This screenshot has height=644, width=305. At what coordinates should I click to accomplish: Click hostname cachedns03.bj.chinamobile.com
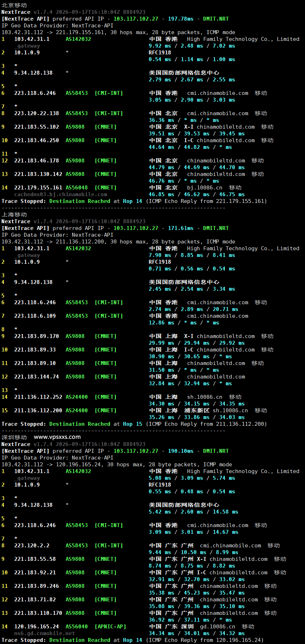point(61,194)
